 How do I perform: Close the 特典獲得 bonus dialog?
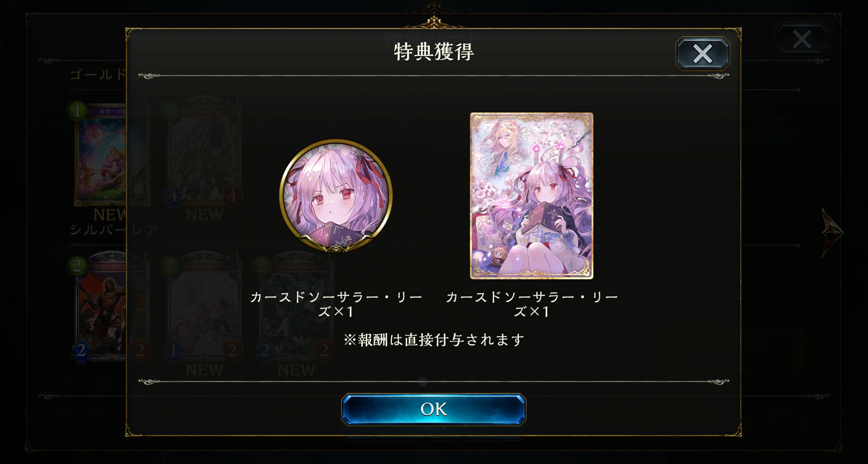[x=703, y=54]
